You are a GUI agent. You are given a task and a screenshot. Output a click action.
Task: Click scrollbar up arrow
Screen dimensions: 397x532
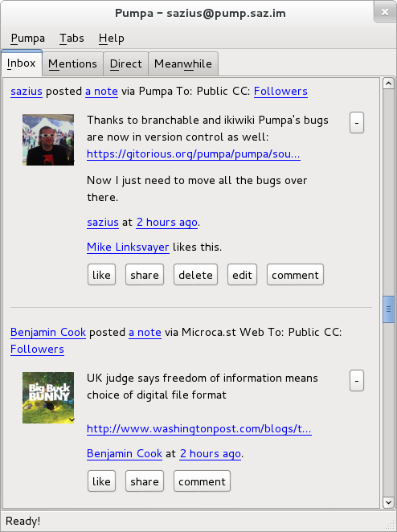tap(388, 83)
